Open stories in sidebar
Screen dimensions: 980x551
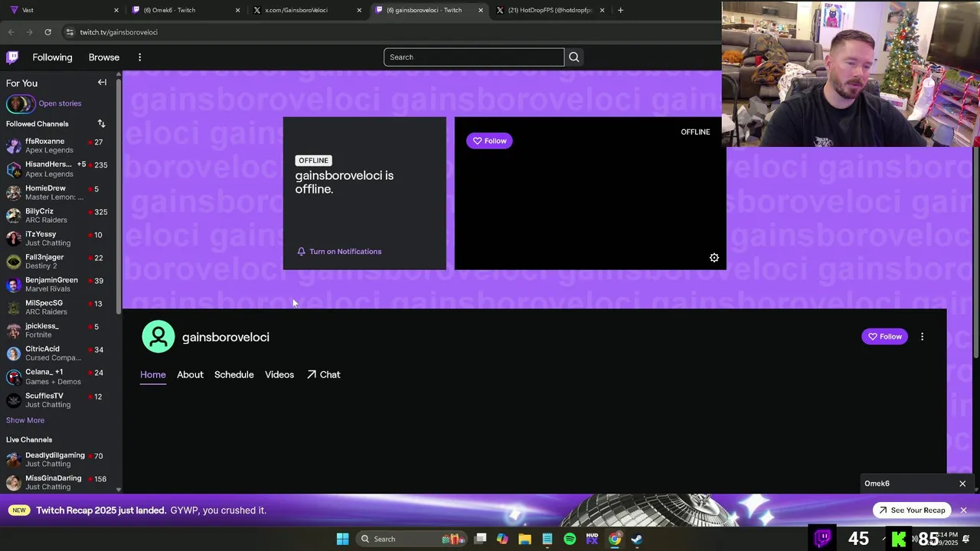60,103
